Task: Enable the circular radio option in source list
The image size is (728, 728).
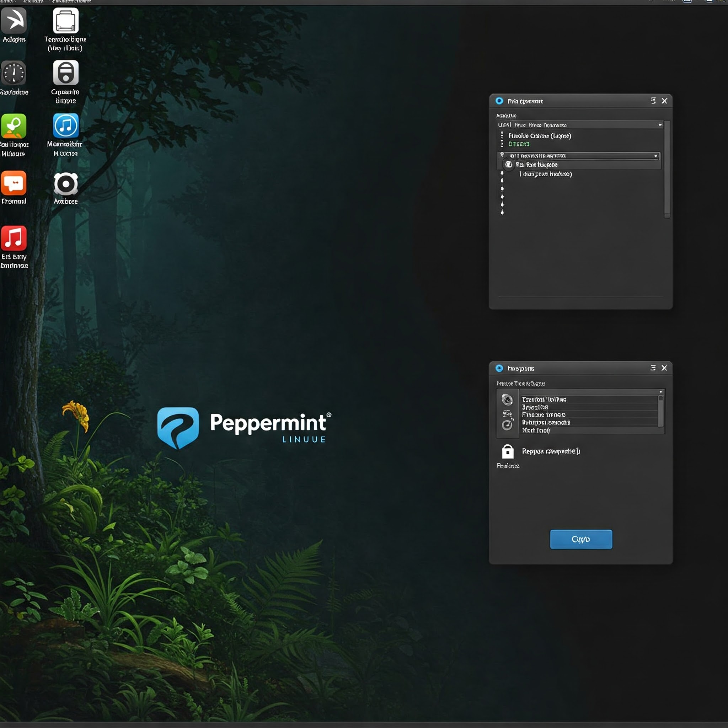Action: 508,165
